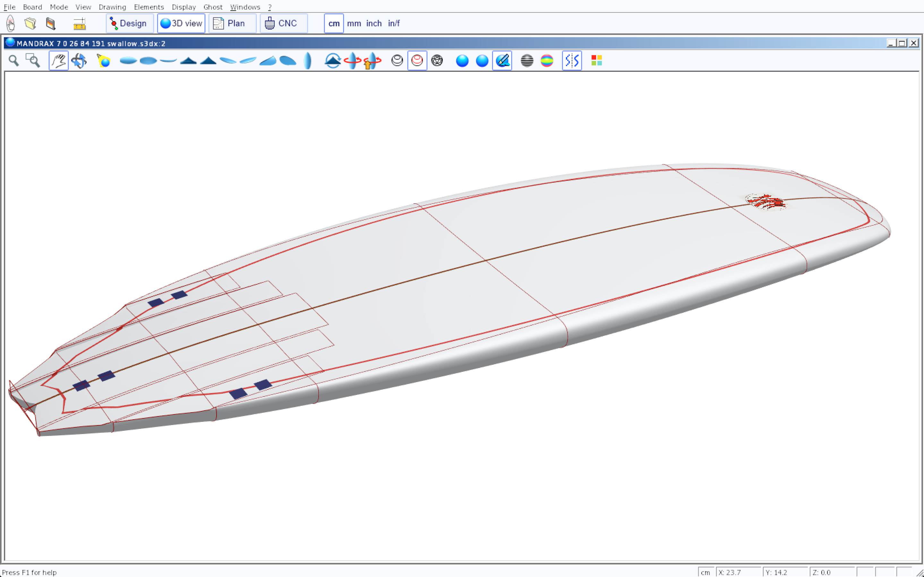Click the colored squares palette icon
The width and height of the screenshot is (924, 577).
click(x=596, y=61)
